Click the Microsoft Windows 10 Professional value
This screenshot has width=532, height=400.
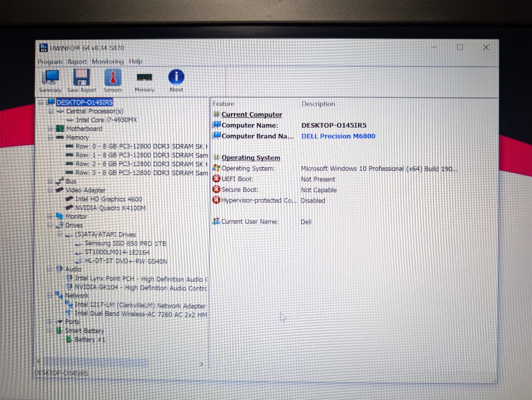tap(379, 168)
